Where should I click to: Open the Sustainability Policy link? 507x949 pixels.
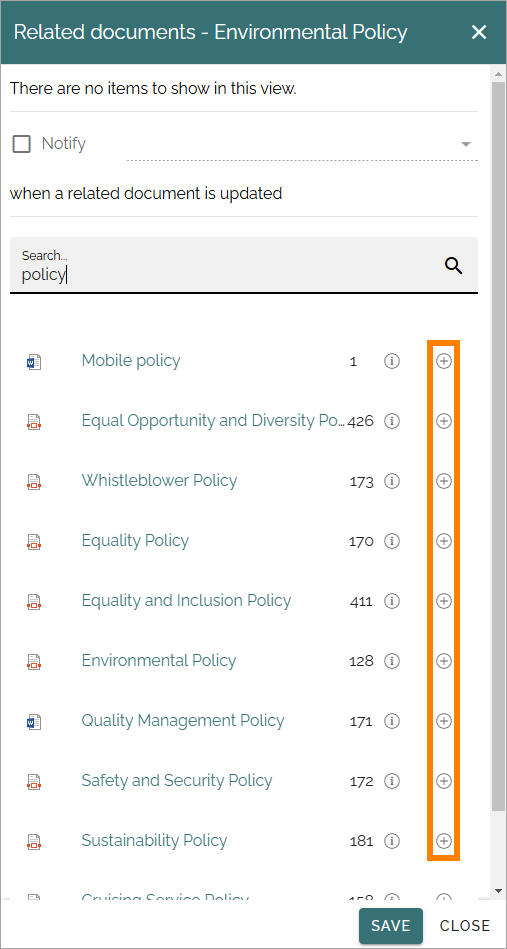(x=154, y=840)
